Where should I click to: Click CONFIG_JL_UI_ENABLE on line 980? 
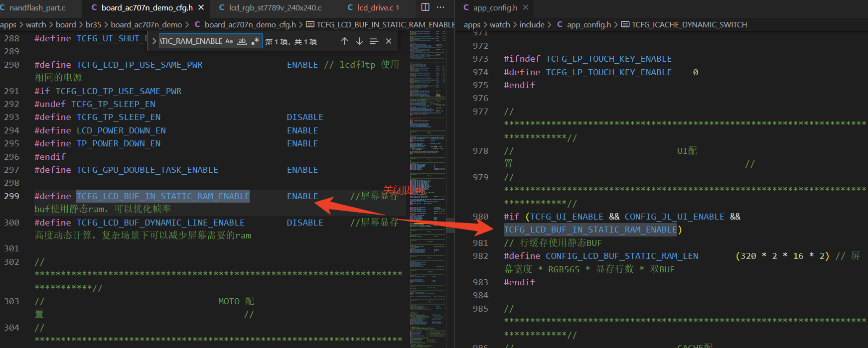pos(675,217)
